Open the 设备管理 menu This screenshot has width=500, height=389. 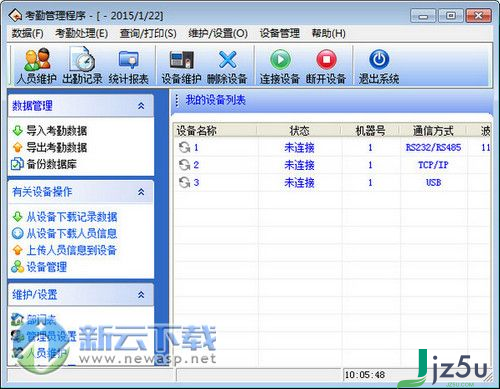280,33
